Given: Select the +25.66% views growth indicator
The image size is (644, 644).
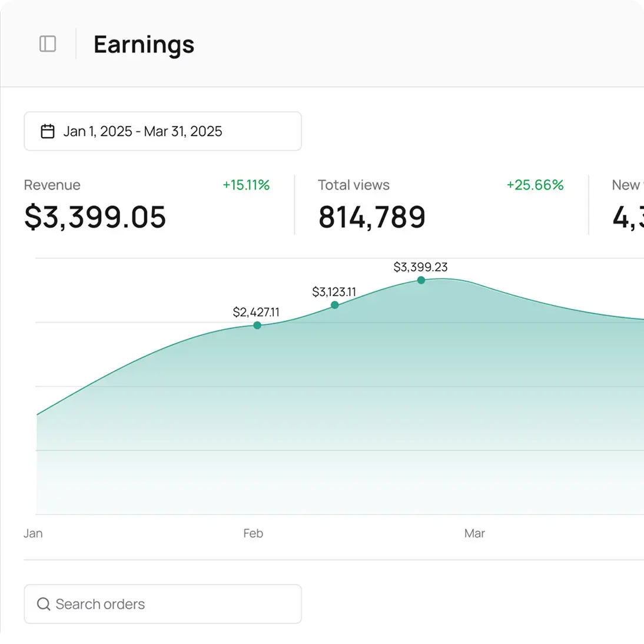Looking at the screenshot, I should click(535, 185).
